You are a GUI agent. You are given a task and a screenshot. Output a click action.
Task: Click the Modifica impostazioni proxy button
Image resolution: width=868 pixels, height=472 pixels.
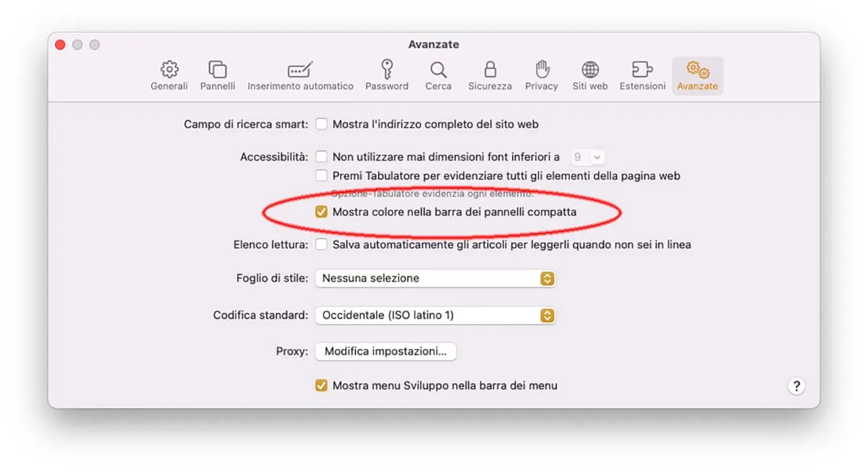click(386, 351)
